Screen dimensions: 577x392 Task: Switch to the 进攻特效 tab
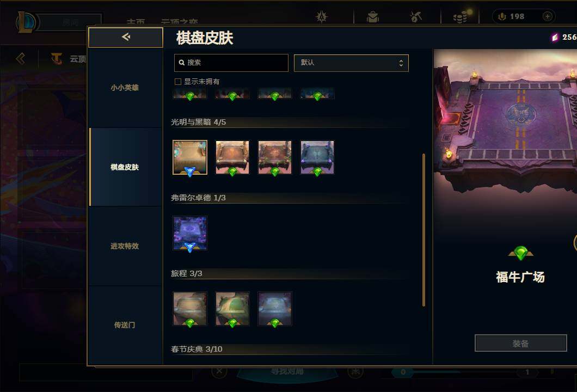(126, 246)
